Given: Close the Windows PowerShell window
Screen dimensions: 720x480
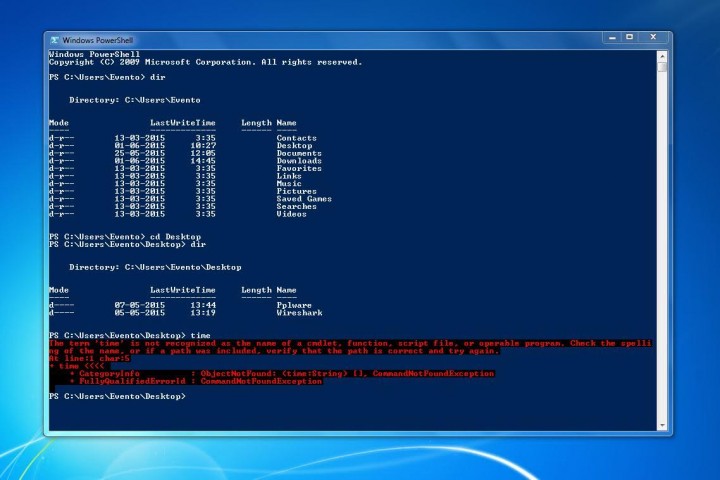Looking at the screenshot, I should (653, 38).
